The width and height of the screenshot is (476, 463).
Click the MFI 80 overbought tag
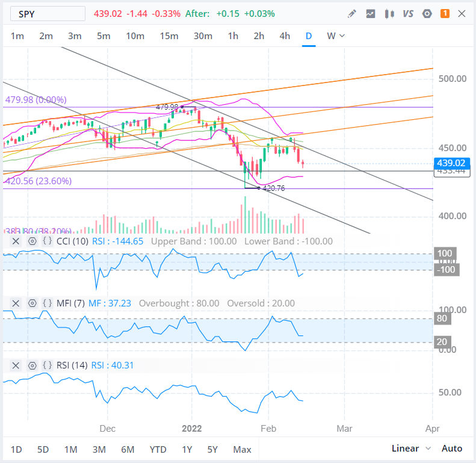(442, 319)
